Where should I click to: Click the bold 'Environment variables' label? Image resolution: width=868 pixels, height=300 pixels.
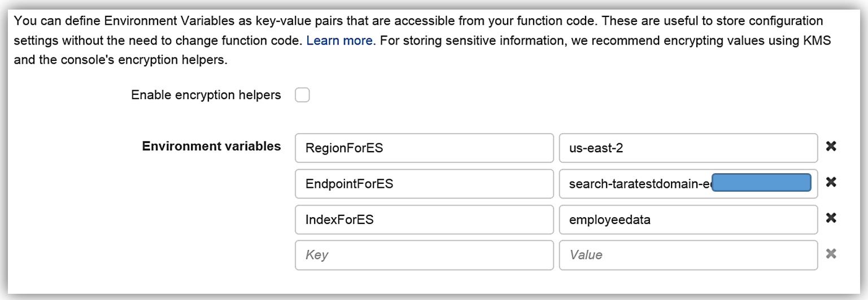click(211, 146)
